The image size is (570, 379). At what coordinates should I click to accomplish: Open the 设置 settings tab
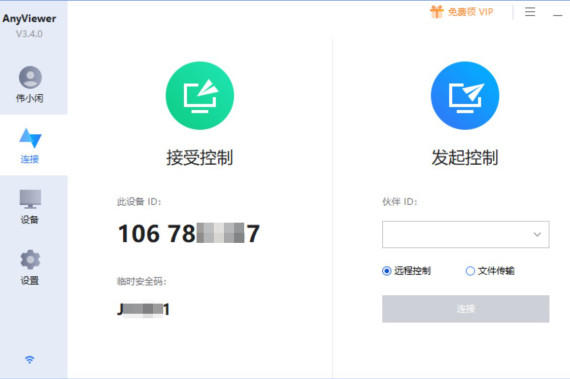(30, 267)
